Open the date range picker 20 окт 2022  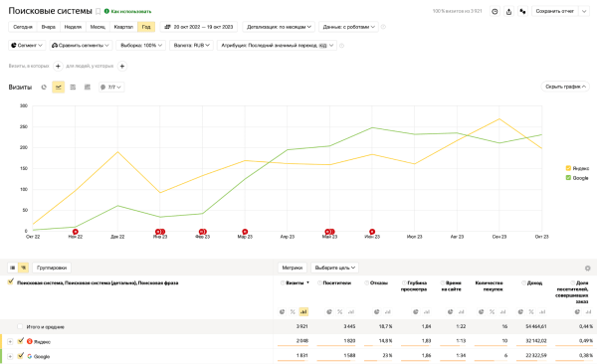pos(199,27)
